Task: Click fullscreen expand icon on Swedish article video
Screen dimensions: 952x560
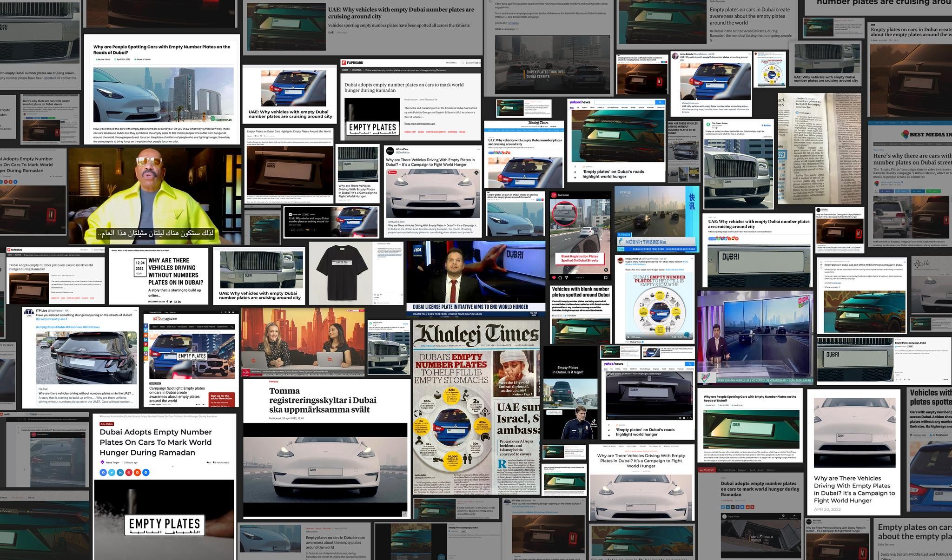Action: pyautogui.click(x=404, y=513)
